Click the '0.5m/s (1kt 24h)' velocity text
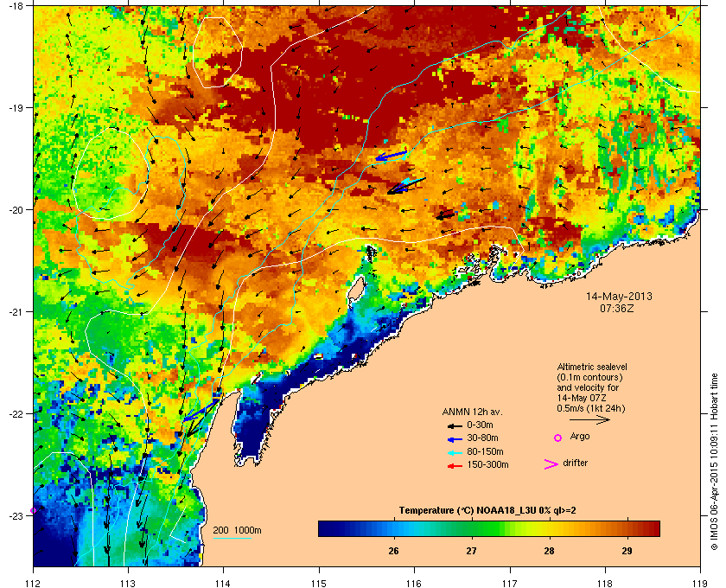 591,408
